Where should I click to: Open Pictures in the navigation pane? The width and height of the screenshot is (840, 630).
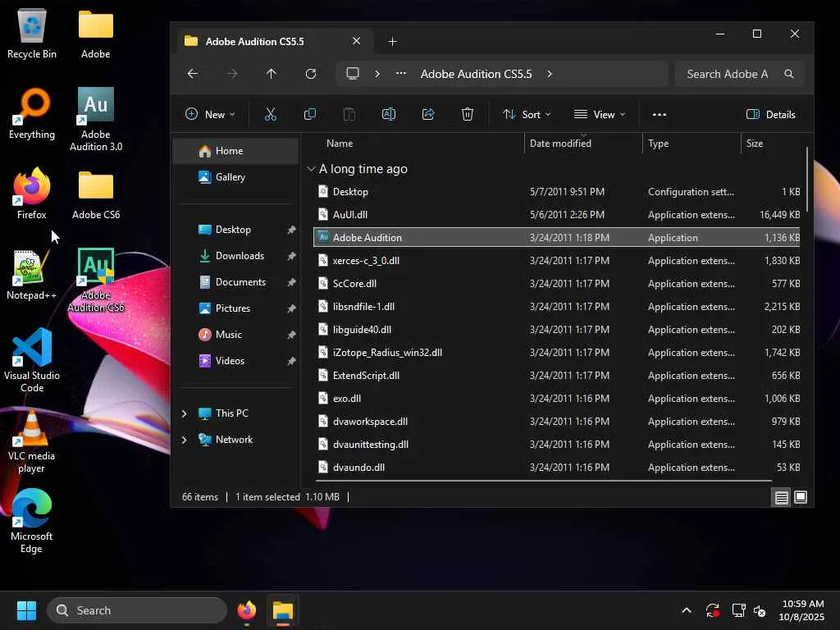pyautogui.click(x=235, y=308)
